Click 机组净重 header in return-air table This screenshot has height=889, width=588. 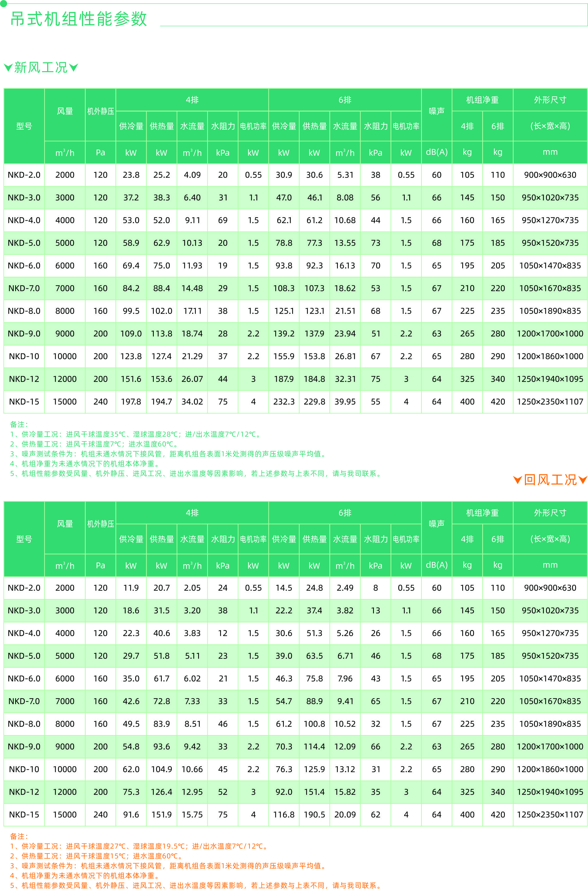482,513
